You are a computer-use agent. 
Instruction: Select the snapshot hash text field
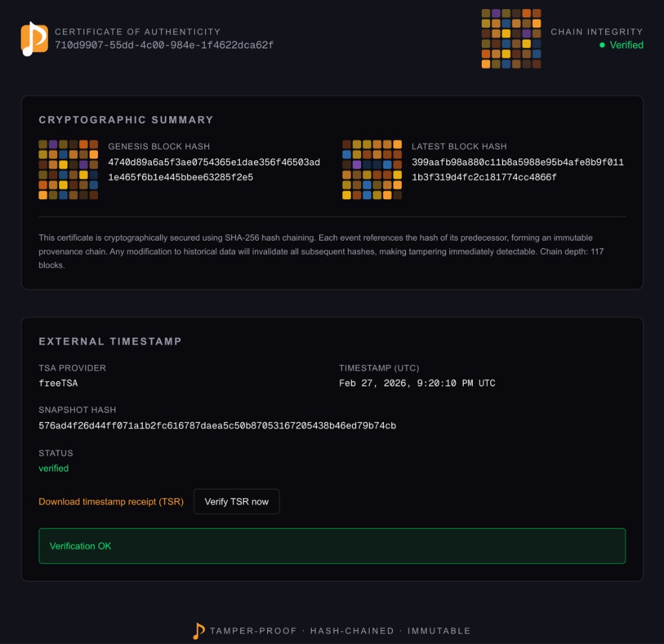[x=217, y=425]
